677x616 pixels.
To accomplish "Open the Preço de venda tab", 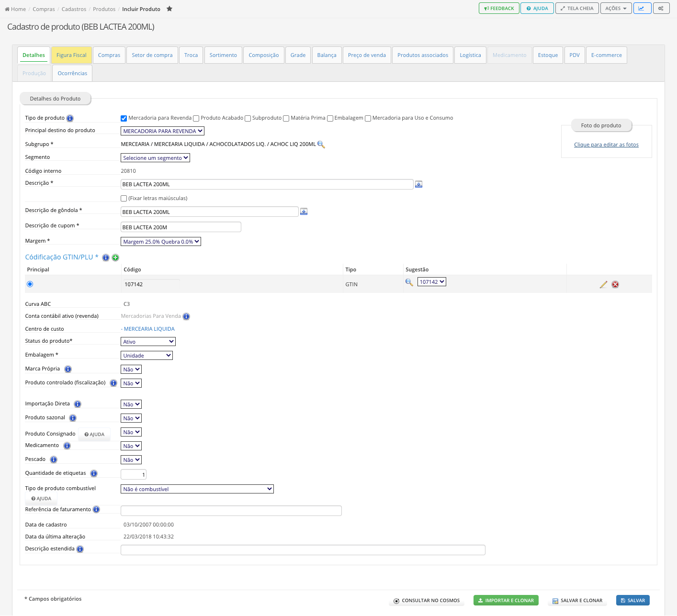I will 367,55.
